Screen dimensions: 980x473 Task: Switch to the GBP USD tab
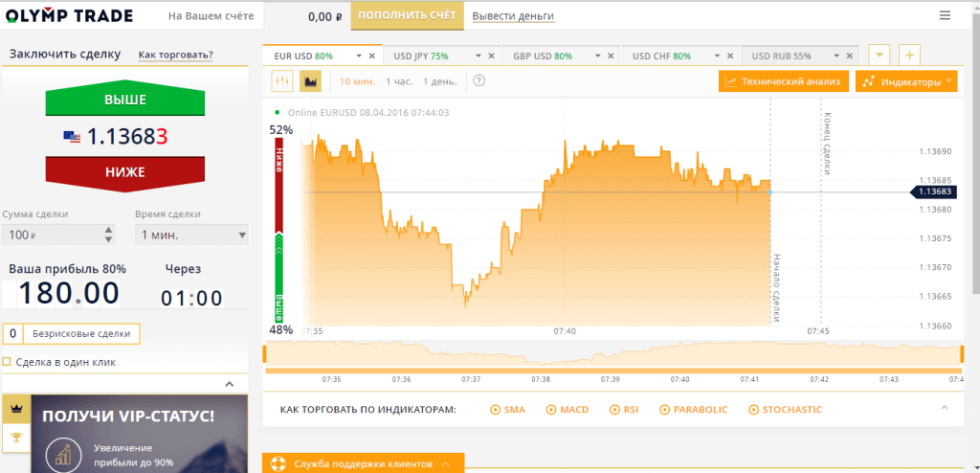(542, 56)
